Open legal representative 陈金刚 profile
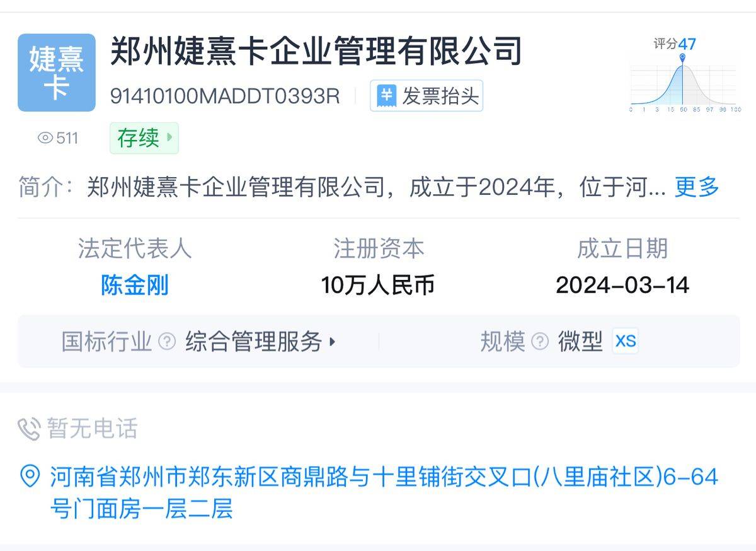The width and height of the screenshot is (756, 551). pos(135,285)
